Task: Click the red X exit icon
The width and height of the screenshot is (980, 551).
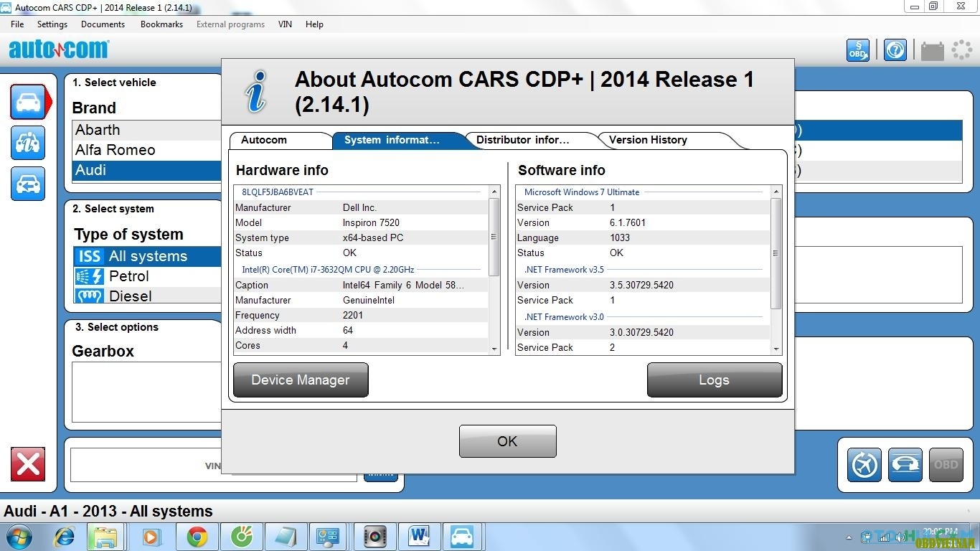Action: (28, 464)
